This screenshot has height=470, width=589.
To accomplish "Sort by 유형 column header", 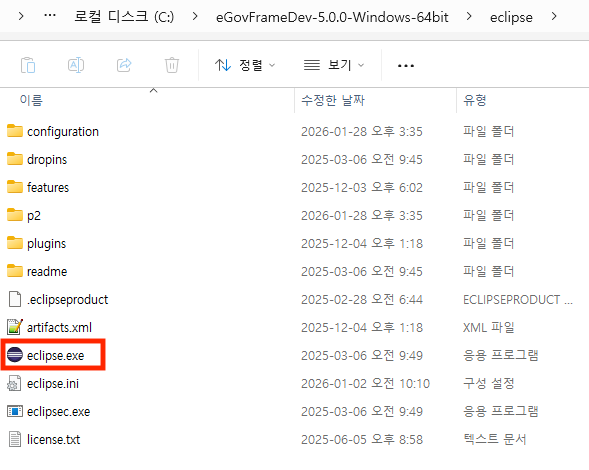I will click(475, 100).
